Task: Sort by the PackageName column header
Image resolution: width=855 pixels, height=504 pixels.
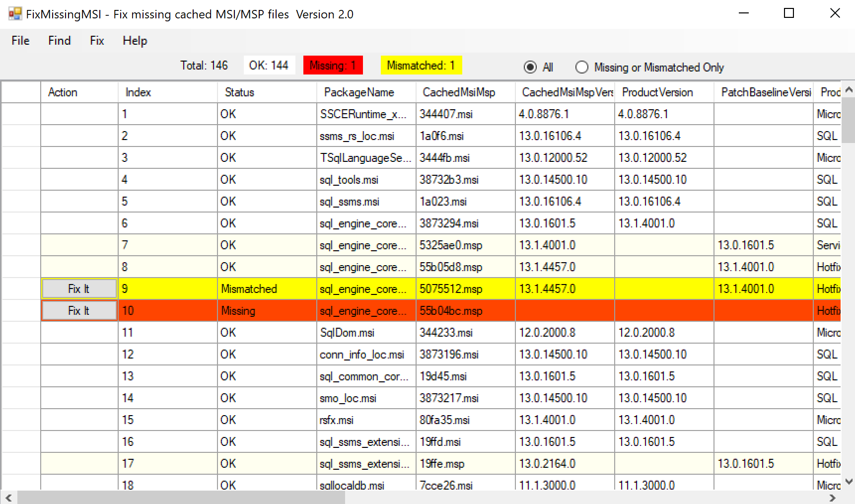Action: pyautogui.click(x=359, y=92)
